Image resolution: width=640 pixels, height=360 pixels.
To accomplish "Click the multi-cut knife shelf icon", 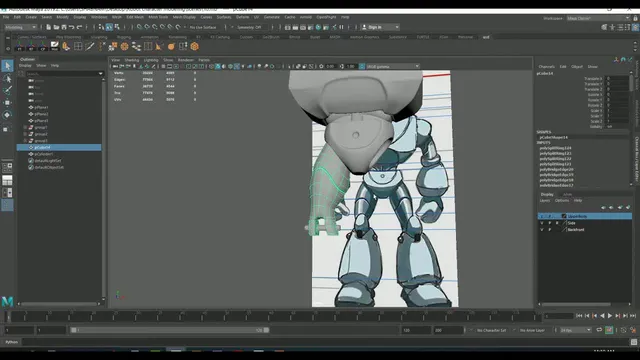I will 89,47.
